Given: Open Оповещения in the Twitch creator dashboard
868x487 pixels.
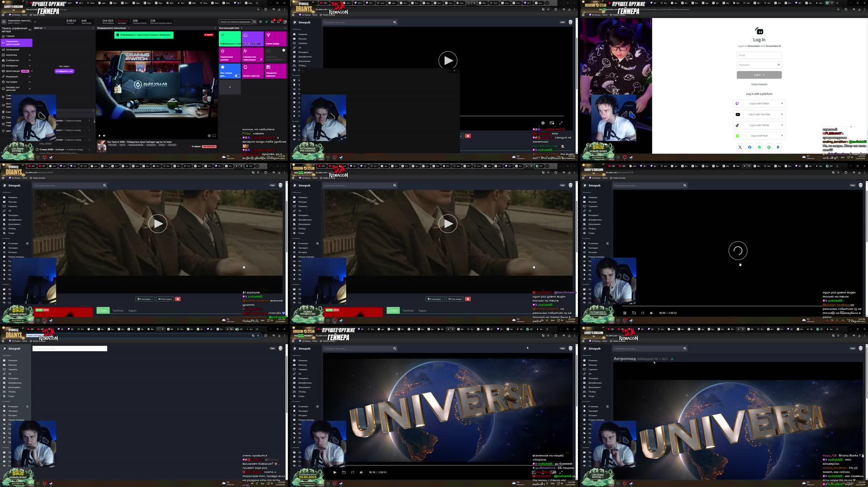Looking at the screenshot, I should pos(11,49).
